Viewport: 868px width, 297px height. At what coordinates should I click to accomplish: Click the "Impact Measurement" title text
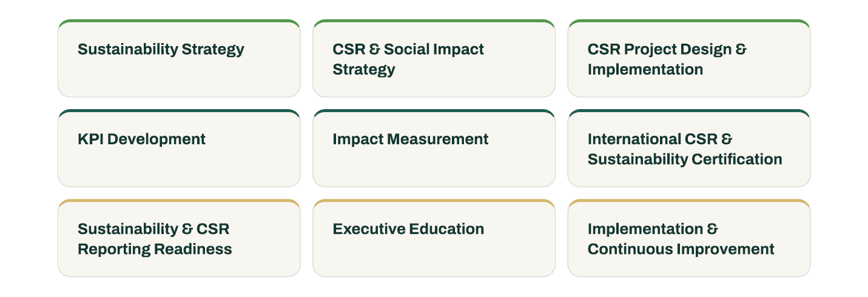[411, 139]
